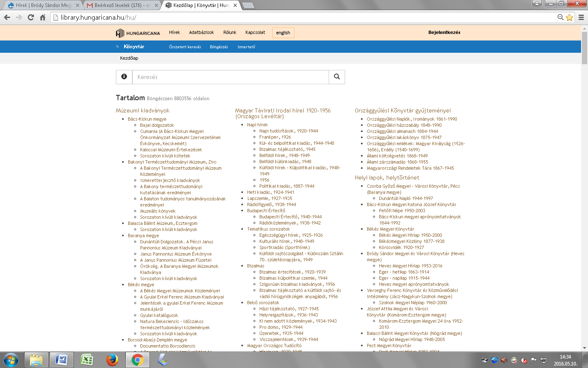Go to the browser home icon
The height and width of the screenshot is (368, 588).
point(42,17)
